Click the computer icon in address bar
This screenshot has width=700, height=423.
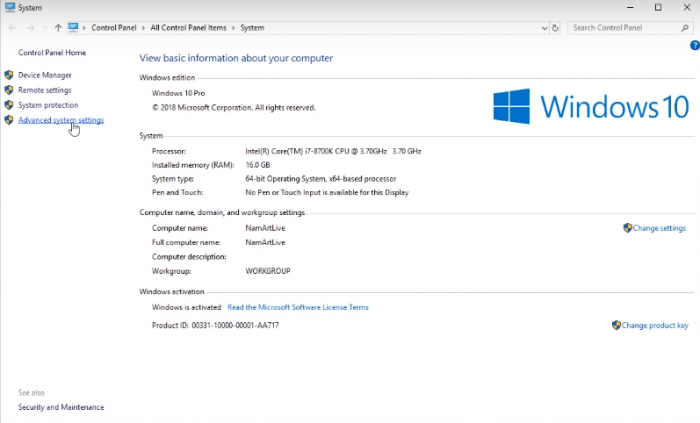click(x=73, y=27)
